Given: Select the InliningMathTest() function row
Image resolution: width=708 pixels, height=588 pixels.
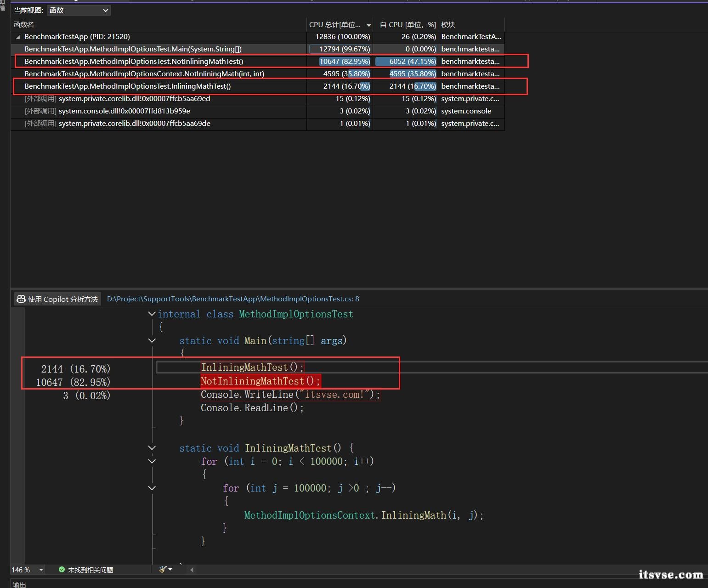Looking at the screenshot, I should [258, 86].
